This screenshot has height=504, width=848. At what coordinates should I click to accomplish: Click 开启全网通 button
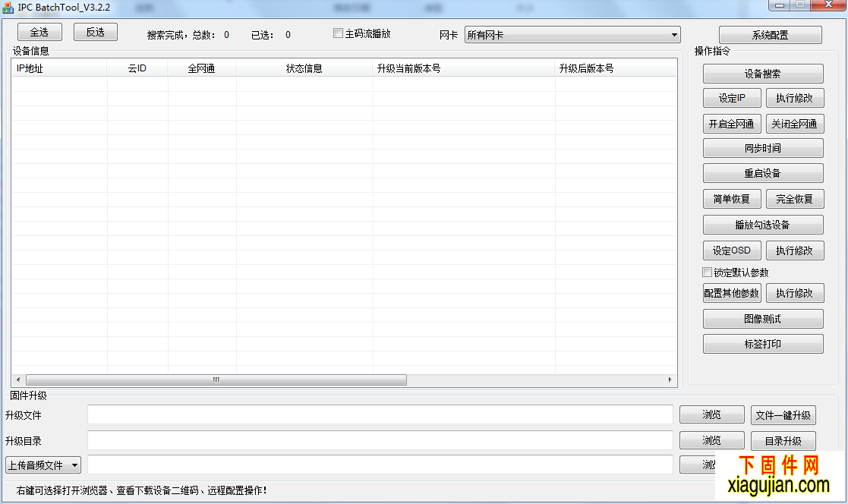click(x=732, y=124)
